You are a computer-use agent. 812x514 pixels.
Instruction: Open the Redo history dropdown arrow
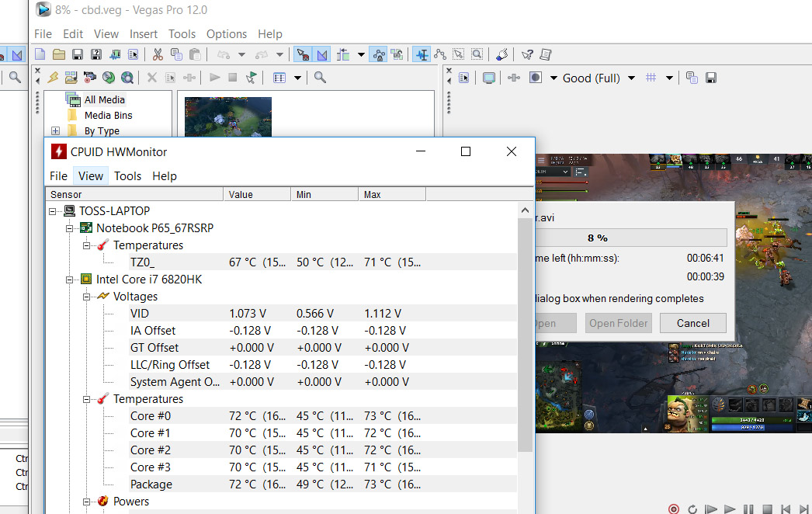pyautogui.click(x=279, y=54)
